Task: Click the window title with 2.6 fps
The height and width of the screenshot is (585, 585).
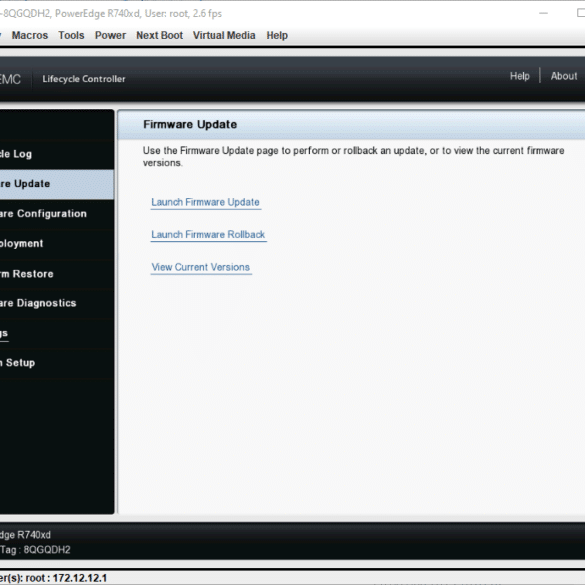Action: pyautogui.click(x=111, y=14)
